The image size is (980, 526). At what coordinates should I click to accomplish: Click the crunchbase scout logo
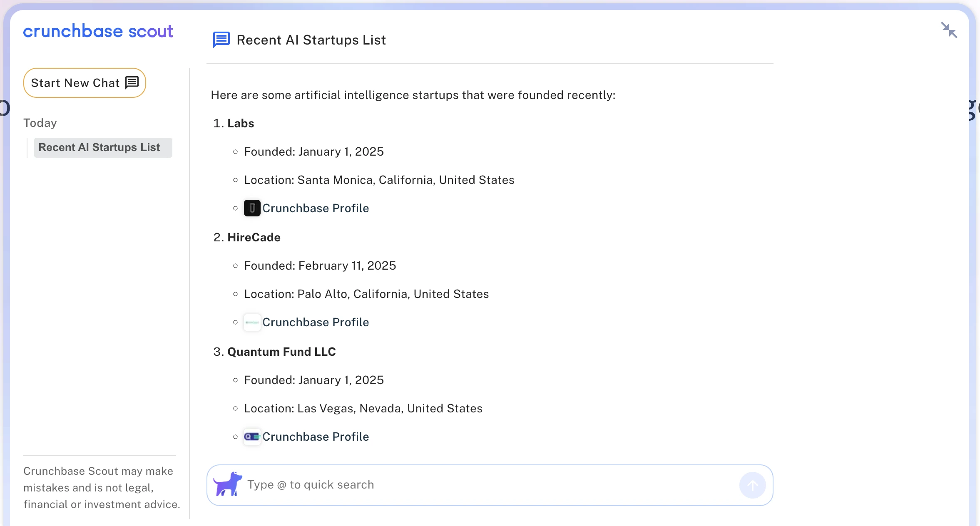click(x=98, y=32)
